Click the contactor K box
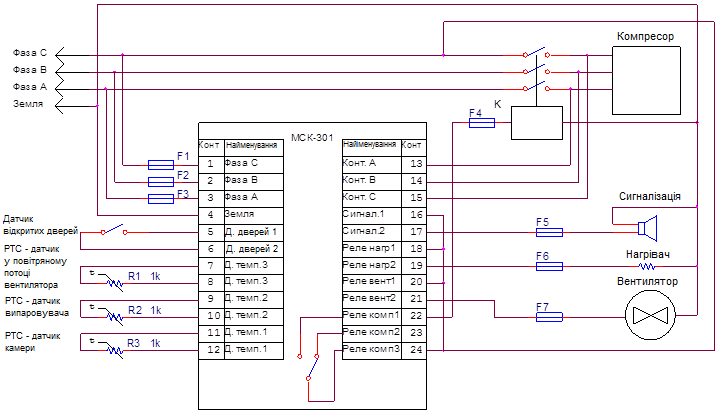The height and width of the screenshot is (416, 720). [x=536, y=122]
